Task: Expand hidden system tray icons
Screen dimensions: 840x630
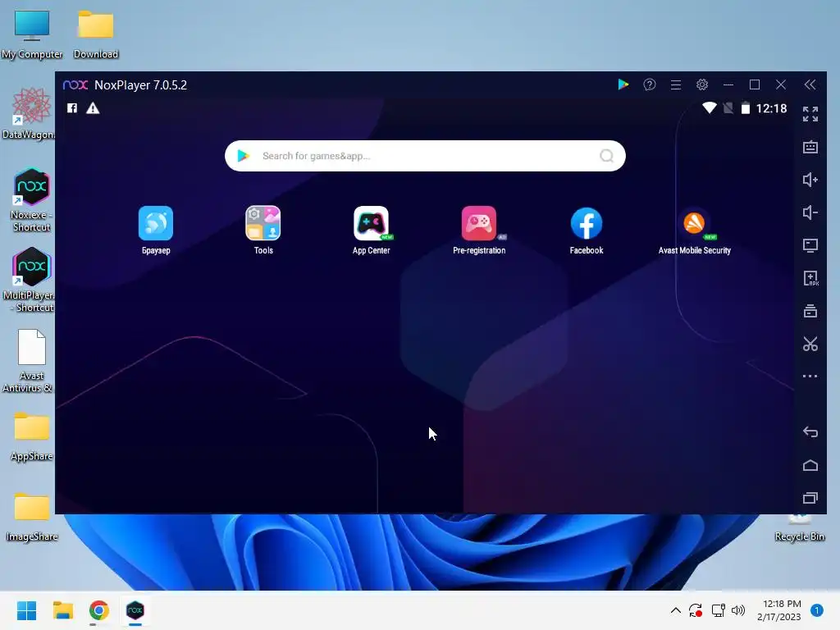Action: [676, 610]
